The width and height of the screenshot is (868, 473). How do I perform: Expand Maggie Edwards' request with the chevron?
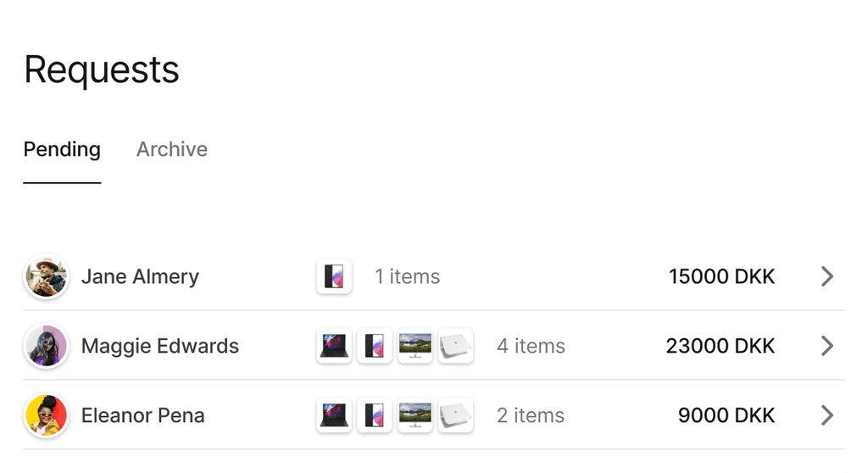click(827, 346)
